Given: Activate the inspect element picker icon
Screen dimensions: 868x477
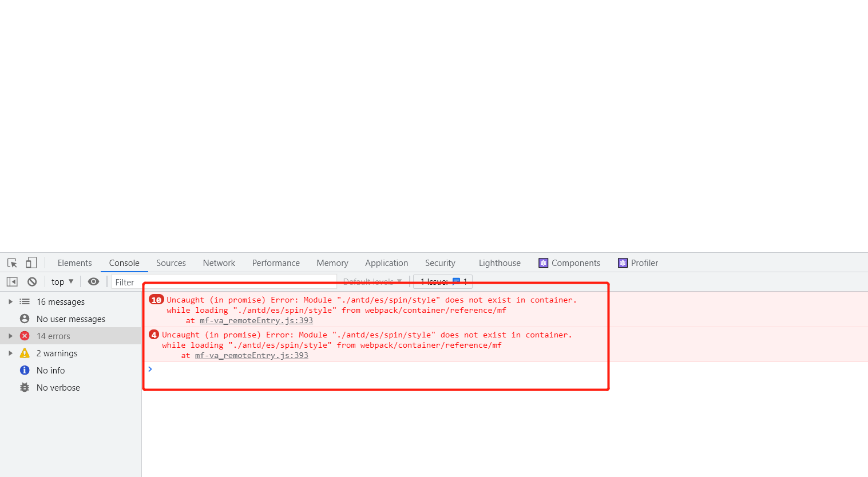Looking at the screenshot, I should [x=12, y=263].
